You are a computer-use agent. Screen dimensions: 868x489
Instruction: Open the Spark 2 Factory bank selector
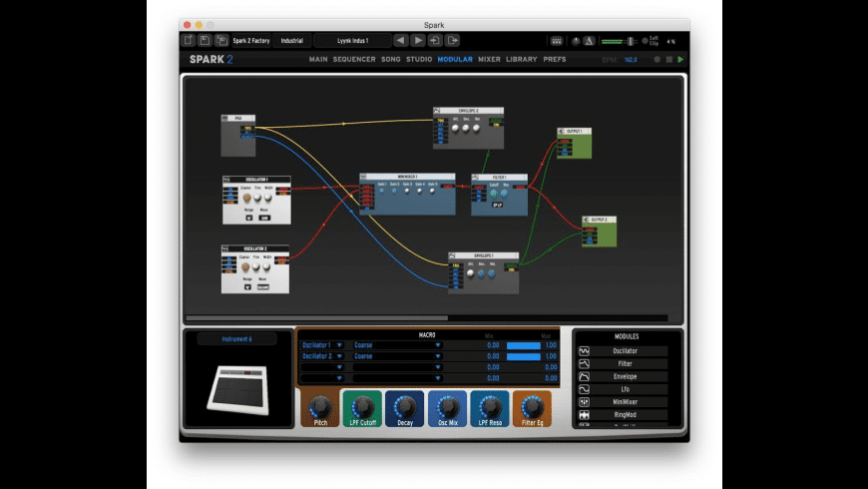pos(250,41)
